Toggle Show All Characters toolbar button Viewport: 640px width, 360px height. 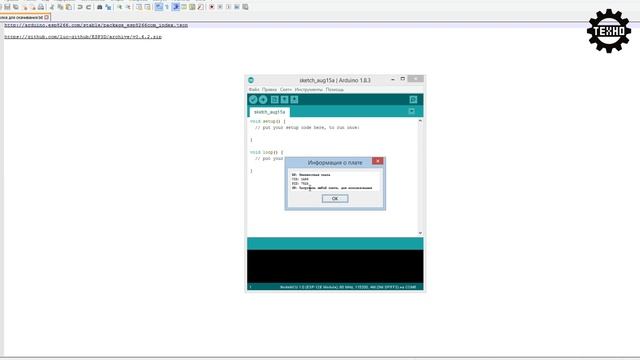coord(167,7)
